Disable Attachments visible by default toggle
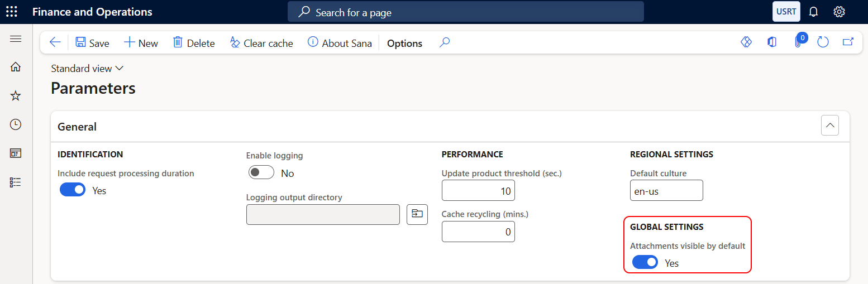The image size is (868, 284). tap(645, 262)
